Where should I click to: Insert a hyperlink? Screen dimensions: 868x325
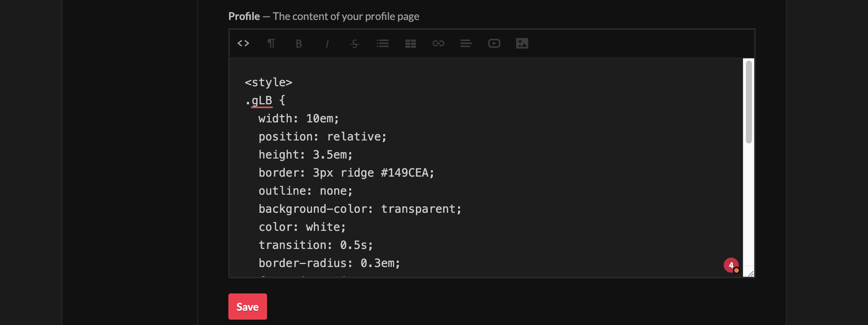coord(438,43)
